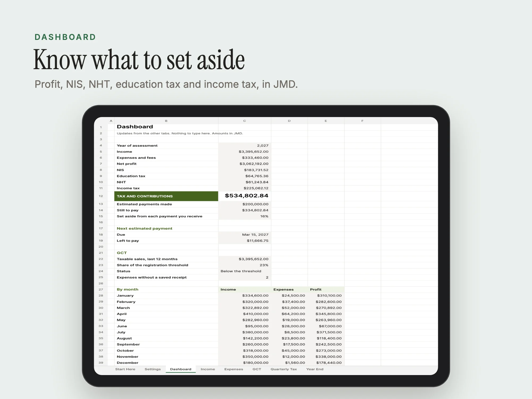Click the 23% registration threshold share
The width and height of the screenshot is (532, 399).
[x=245, y=265]
